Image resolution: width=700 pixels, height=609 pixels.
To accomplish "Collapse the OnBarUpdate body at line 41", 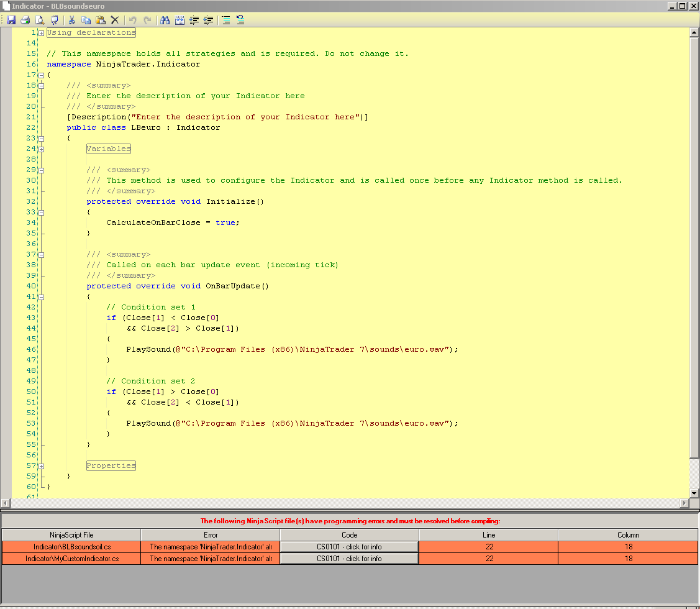I will click(x=41, y=297).
